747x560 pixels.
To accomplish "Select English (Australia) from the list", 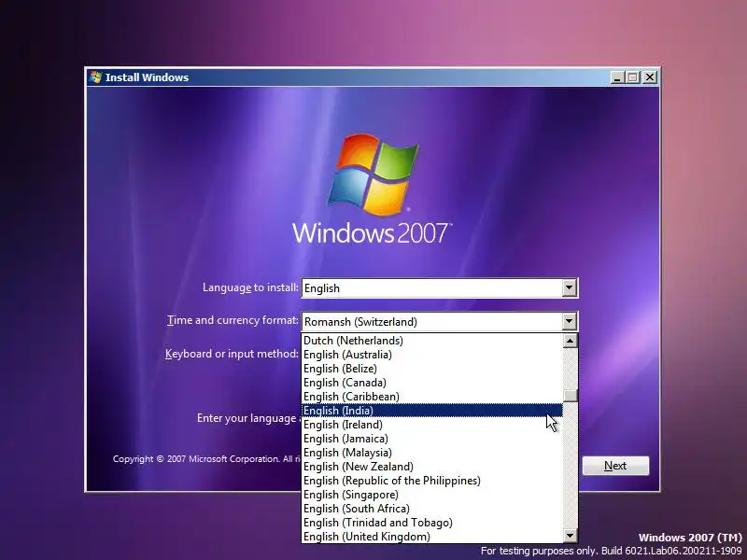I will [x=432, y=355].
